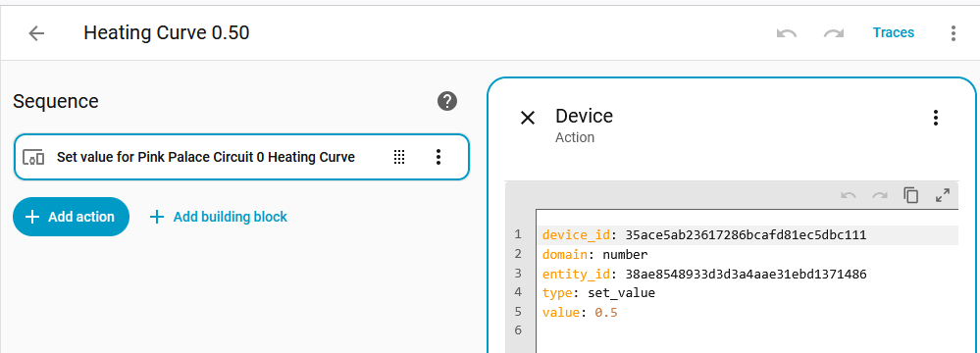Open the script overflow menu in header
980x353 pixels.
(954, 33)
